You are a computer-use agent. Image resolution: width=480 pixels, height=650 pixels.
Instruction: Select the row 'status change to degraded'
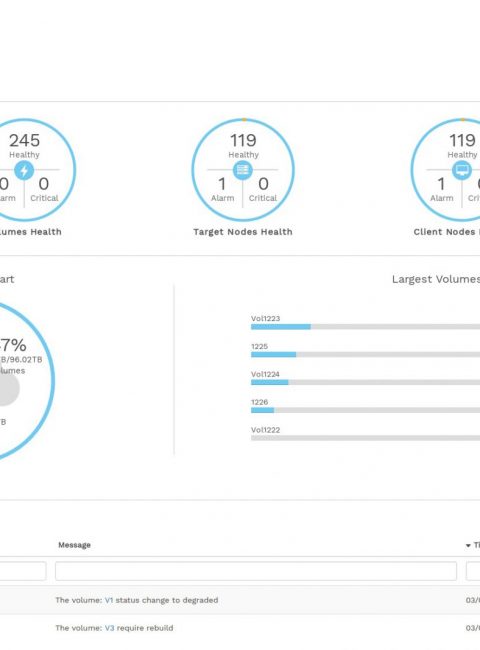(x=240, y=600)
